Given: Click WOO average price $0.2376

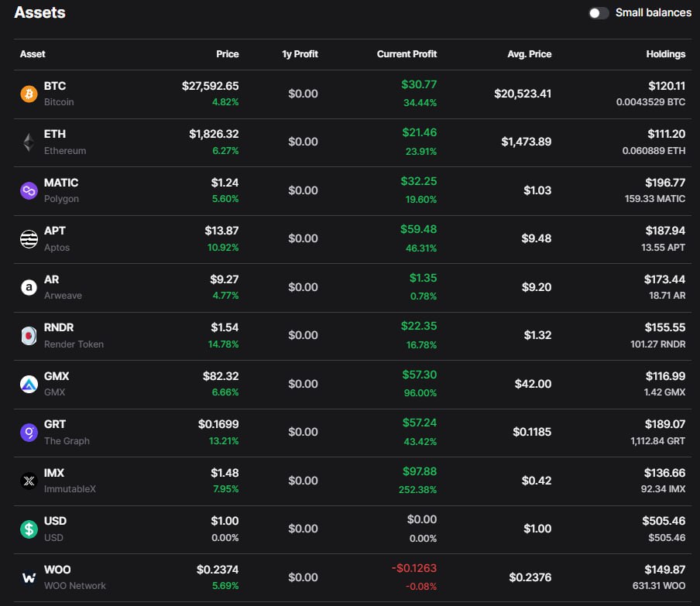Looking at the screenshot, I should click(530, 577).
